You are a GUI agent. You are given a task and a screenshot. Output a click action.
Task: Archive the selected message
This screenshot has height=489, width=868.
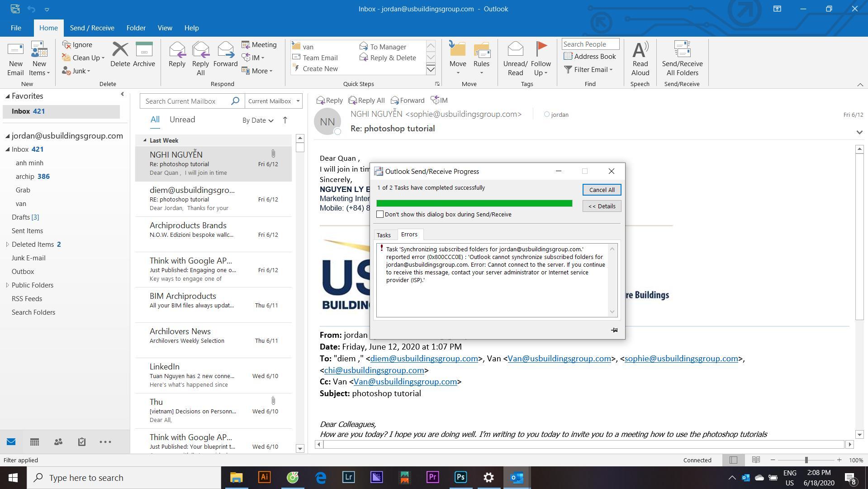pos(144,54)
